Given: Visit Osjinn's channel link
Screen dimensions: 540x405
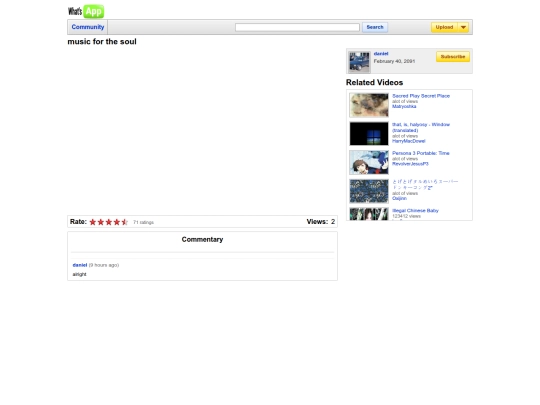Looking at the screenshot, I should point(399,198).
